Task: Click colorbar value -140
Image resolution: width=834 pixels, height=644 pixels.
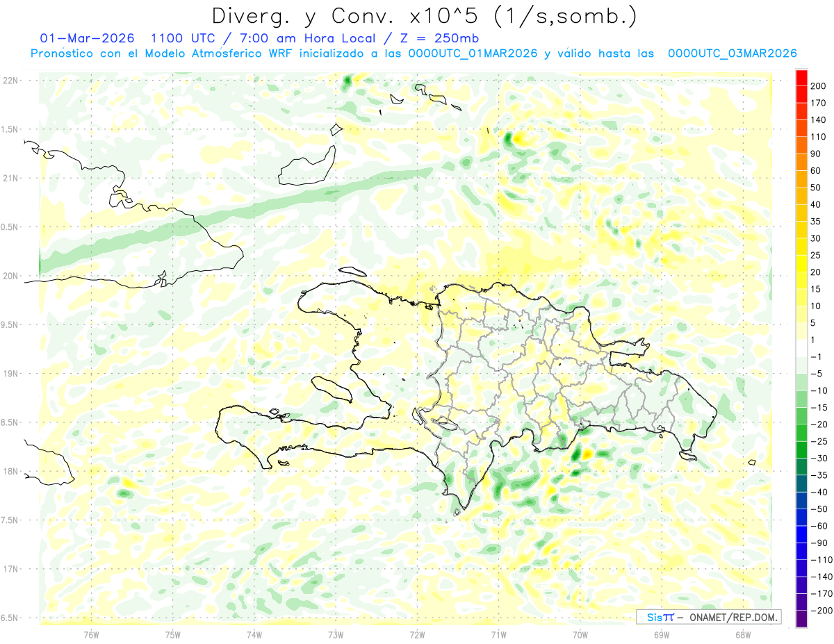Action: 821,577
